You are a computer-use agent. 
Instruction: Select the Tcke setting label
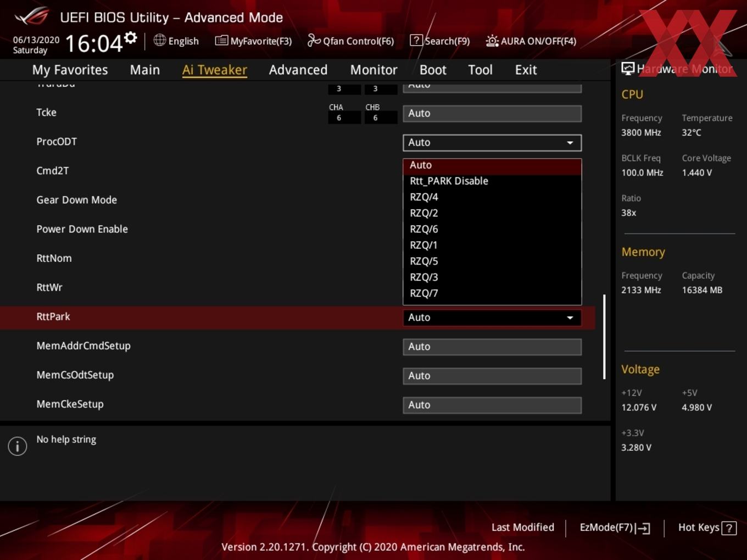[x=46, y=113]
